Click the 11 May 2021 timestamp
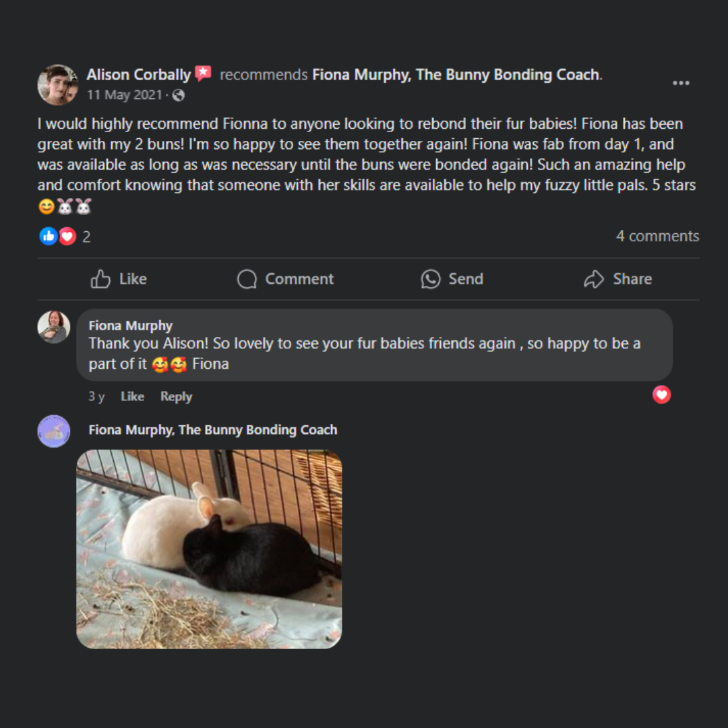 pos(124,95)
